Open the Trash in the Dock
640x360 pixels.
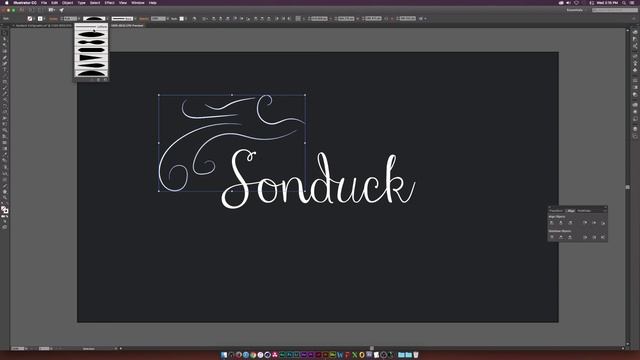[416, 355]
